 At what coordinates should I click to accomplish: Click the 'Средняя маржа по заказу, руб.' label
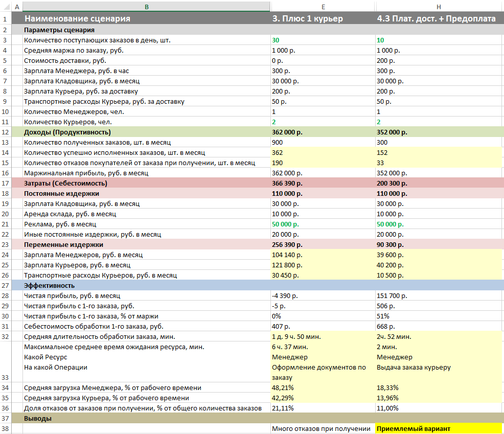[74, 51]
